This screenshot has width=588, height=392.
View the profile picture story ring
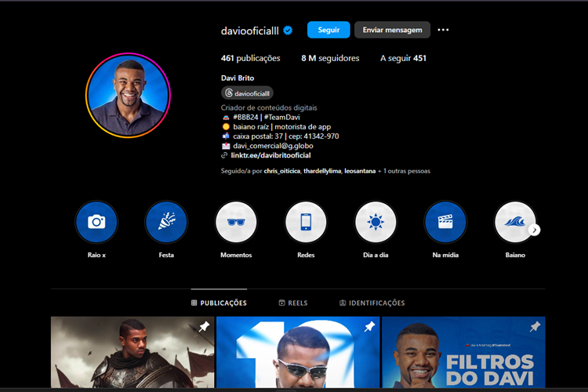coord(127,95)
